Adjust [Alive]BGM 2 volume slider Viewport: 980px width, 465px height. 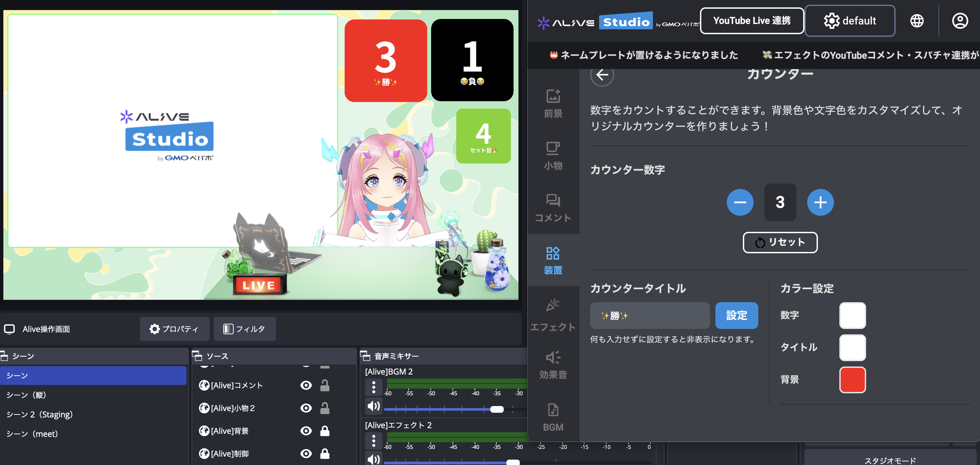(x=496, y=409)
